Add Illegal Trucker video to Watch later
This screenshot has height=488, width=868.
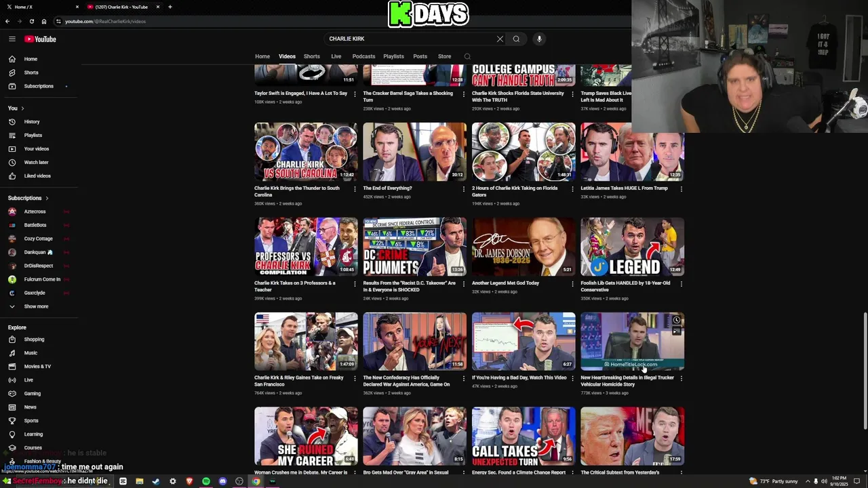point(676,320)
